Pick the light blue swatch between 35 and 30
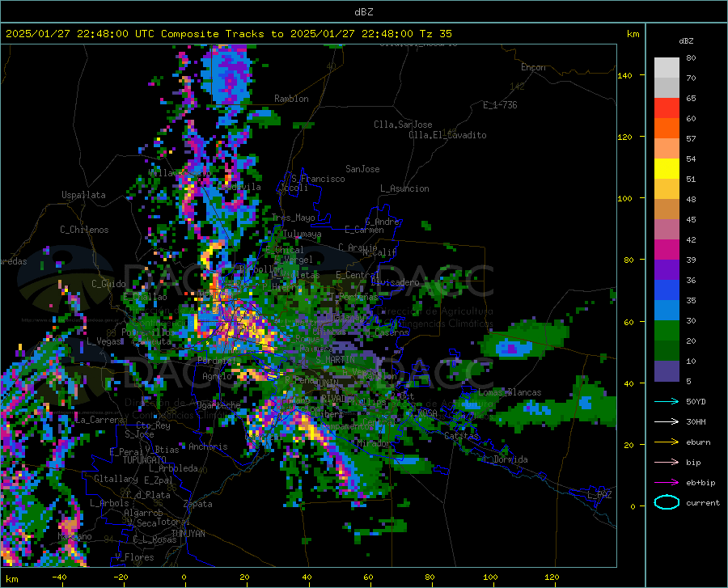The image size is (728, 588). [667, 311]
